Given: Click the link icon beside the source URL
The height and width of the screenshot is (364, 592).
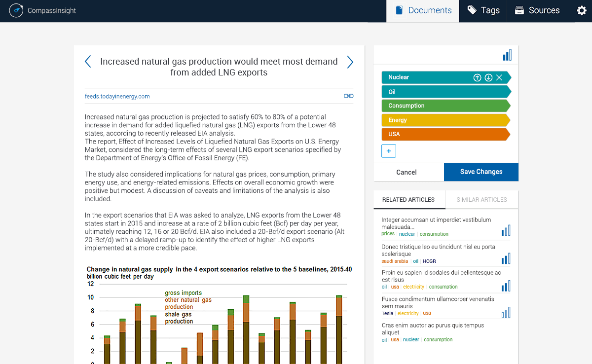Looking at the screenshot, I should pyautogui.click(x=348, y=96).
